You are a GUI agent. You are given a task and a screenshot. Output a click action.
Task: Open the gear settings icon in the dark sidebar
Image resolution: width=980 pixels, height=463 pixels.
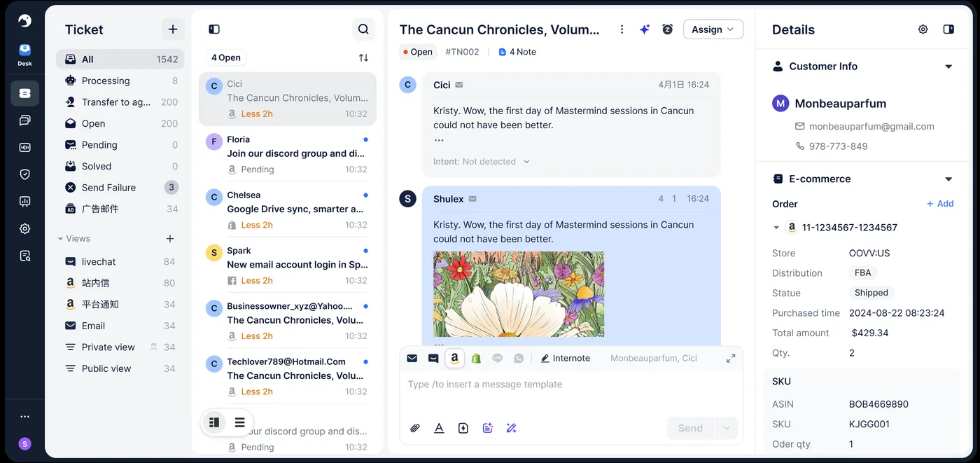point(24,229)
